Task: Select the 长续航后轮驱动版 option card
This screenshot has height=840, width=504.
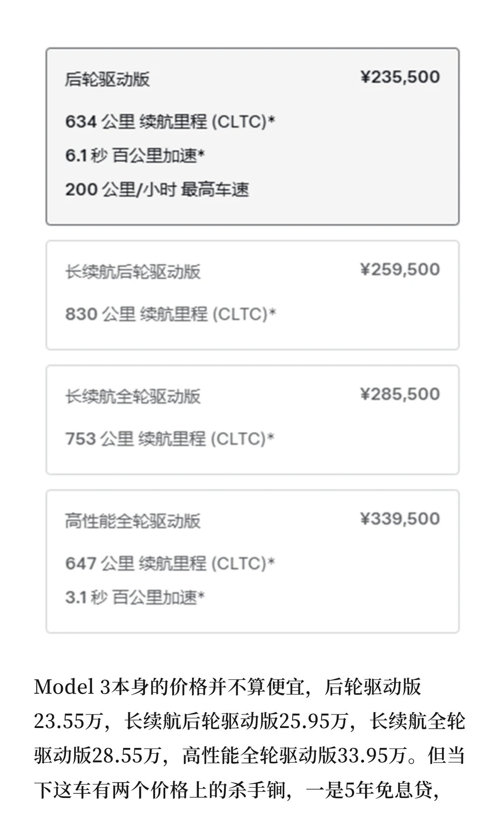Action: point(252,295)
